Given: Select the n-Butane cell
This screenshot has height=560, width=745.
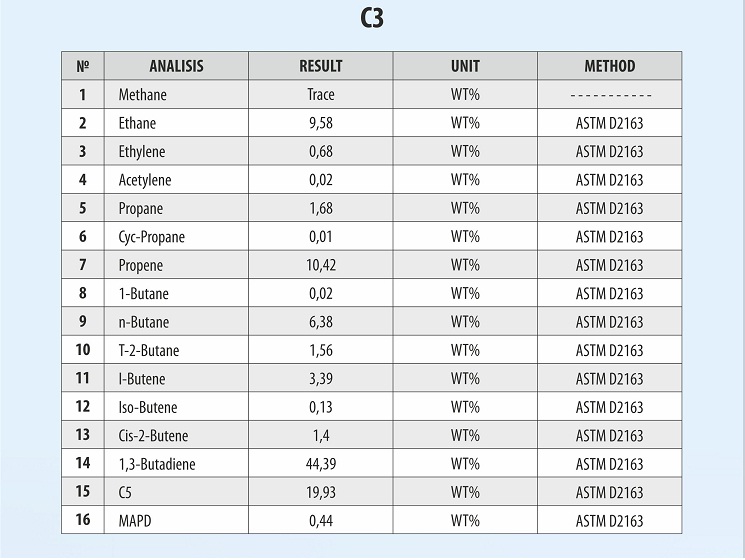Looking at the screenshot, I should pyautogui.click(x=144, y=322).
